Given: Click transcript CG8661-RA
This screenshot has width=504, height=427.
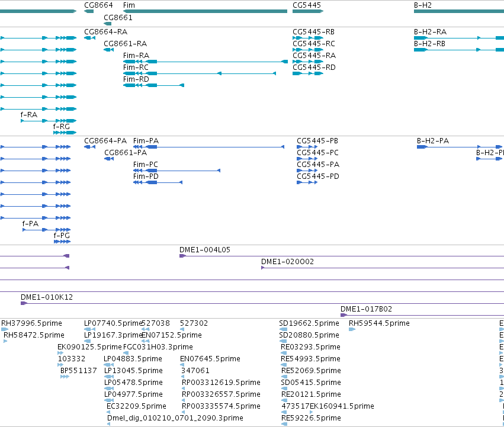Looking at the screenshot, I should coord(126,44).
